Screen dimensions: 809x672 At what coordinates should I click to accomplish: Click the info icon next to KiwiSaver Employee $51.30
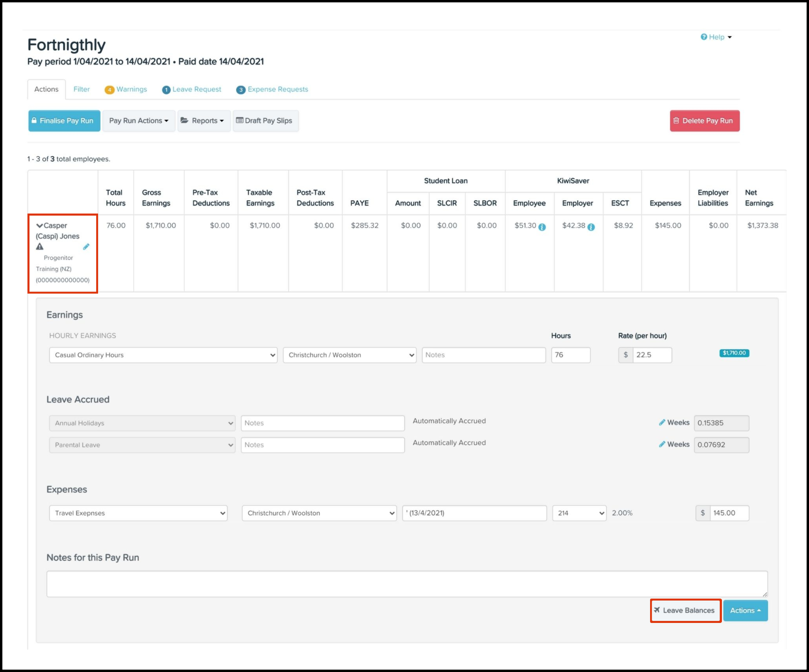pyautogui.click(x=542, y=227)
